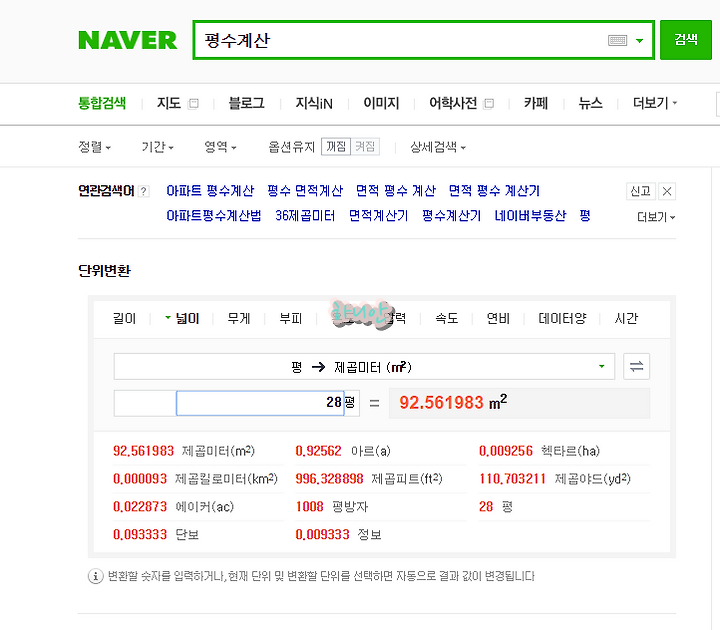The image size is (720, 630).
Task: Click the 연관검색어 help question icon
Action: tap(144, 191)
